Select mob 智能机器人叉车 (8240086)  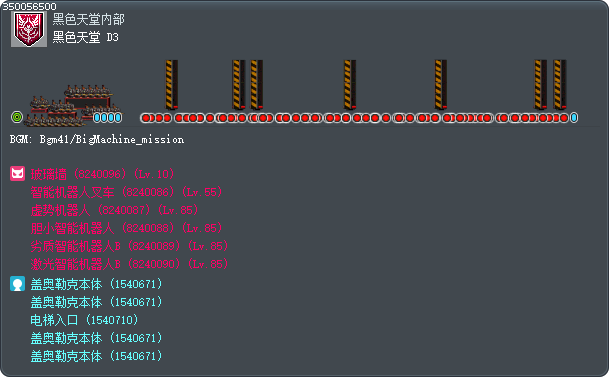126,192
